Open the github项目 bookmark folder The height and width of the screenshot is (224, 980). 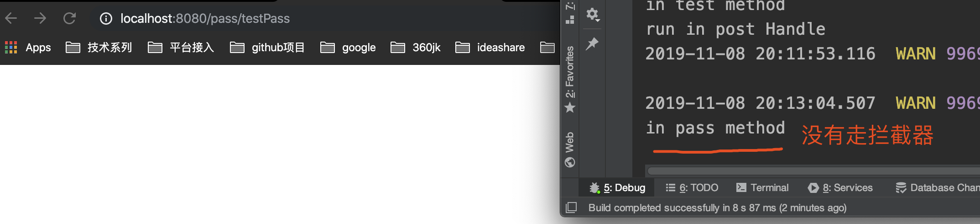pyautogui.click(x=267, y=48)
